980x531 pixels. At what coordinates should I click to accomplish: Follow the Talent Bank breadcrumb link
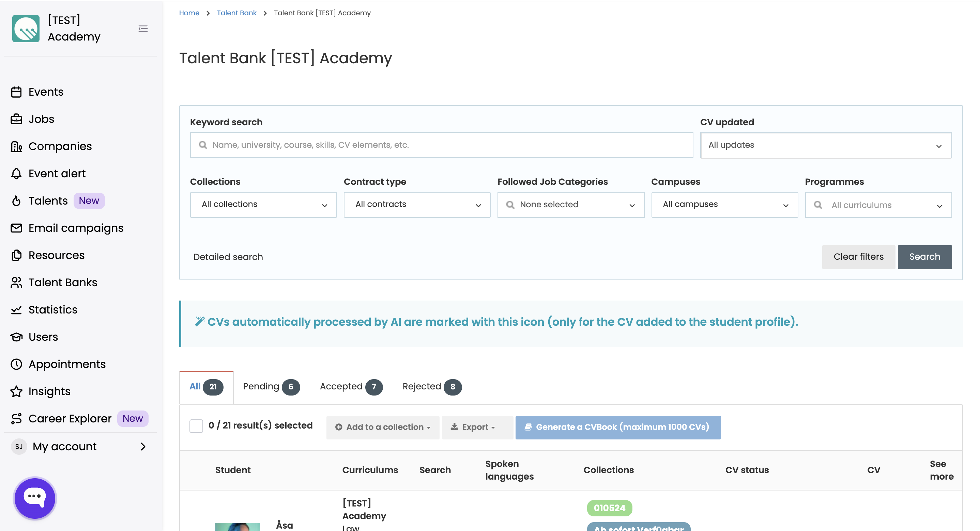236,13
